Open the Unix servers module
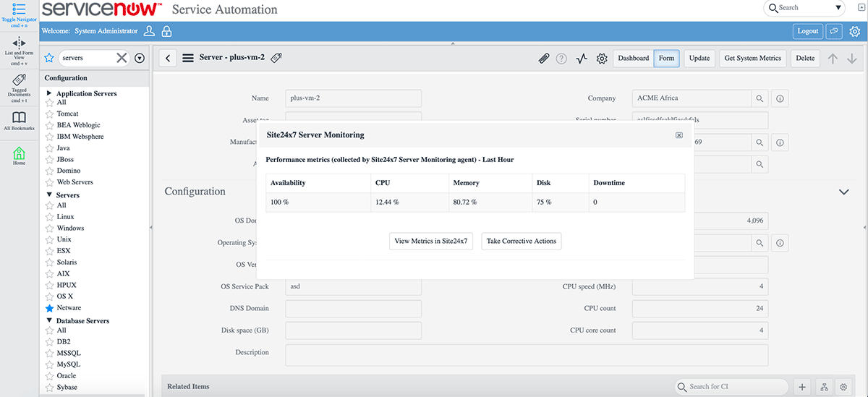This screenshot has width=868, height=397. pyautogui.click(x=64, y=239)
